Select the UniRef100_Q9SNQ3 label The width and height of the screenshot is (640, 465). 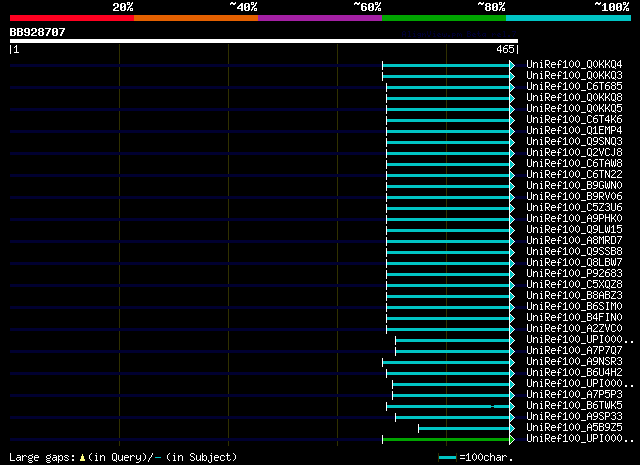574,142
